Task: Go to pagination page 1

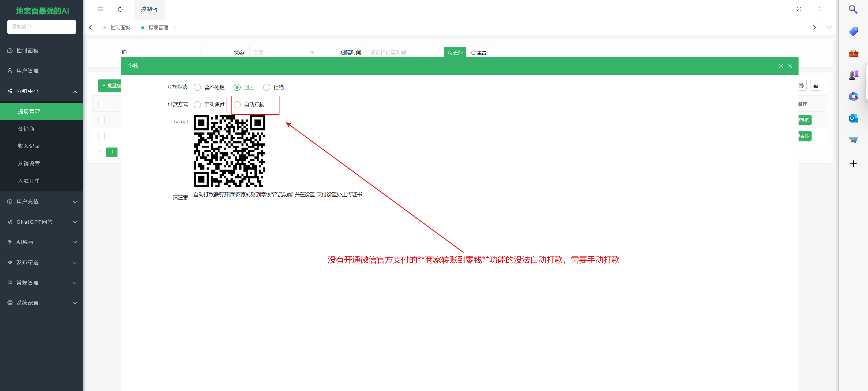Action: (112, 152)
